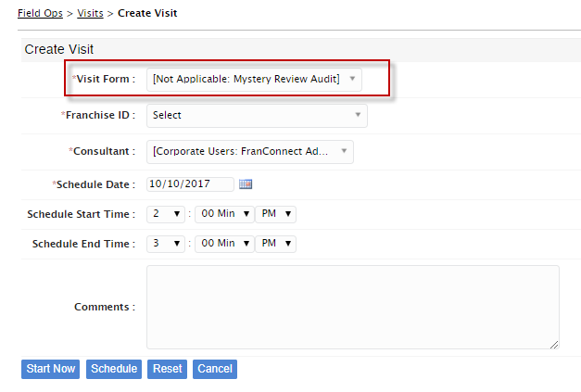581x392 pixels.
Task: Click the Consultant label
Action: pyautogui.click(x=102, y=151)
